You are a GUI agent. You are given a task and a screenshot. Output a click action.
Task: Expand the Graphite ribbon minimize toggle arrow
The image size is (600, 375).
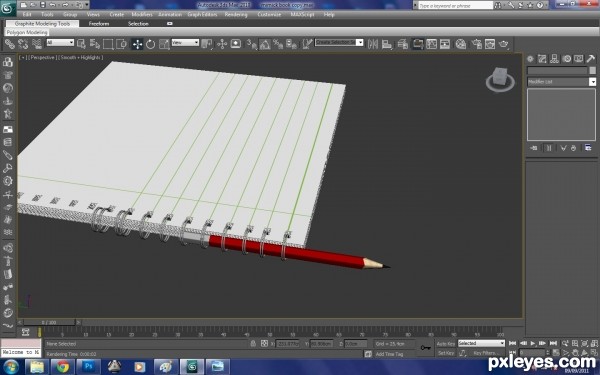click(170, 24)
